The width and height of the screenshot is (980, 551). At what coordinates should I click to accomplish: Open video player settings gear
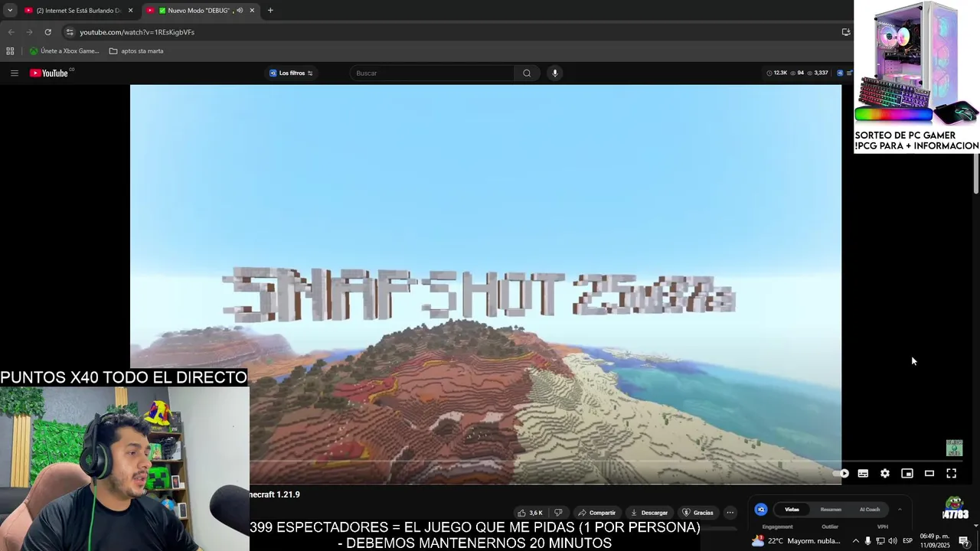click(x=885, y=473)
